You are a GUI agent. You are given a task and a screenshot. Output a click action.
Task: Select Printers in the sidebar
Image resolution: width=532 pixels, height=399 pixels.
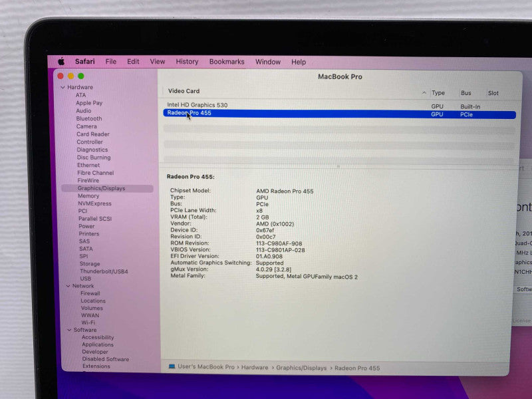[89, 234]
